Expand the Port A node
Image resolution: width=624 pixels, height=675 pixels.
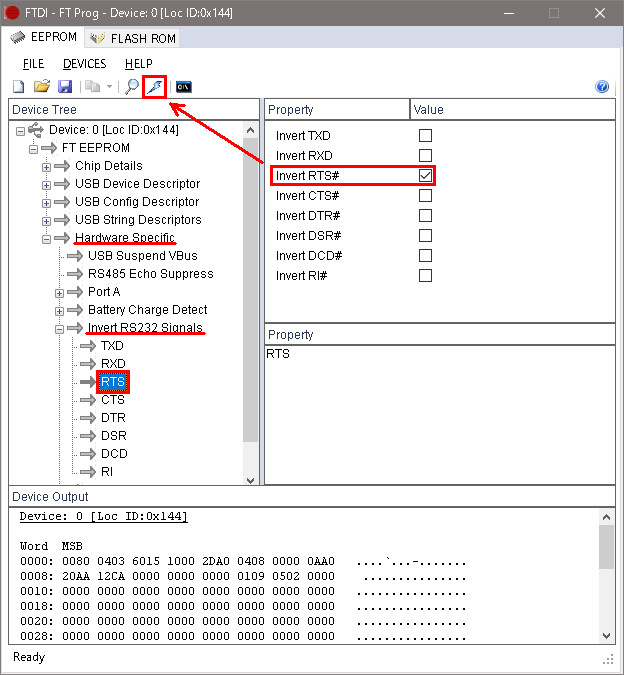[59, 294]
